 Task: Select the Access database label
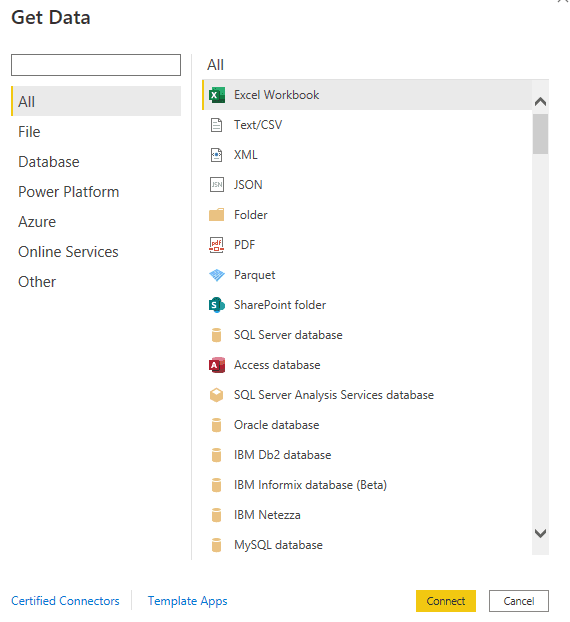coord(277,365)
